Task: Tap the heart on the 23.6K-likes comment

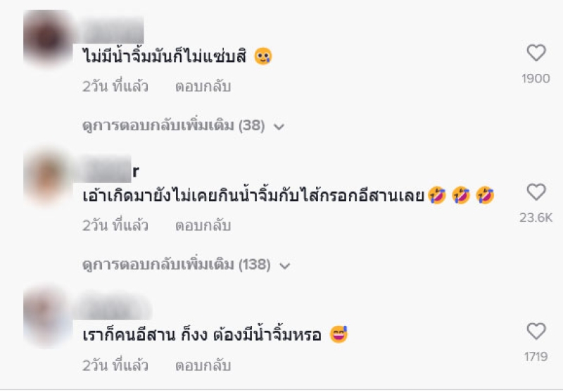Action: 536,191
